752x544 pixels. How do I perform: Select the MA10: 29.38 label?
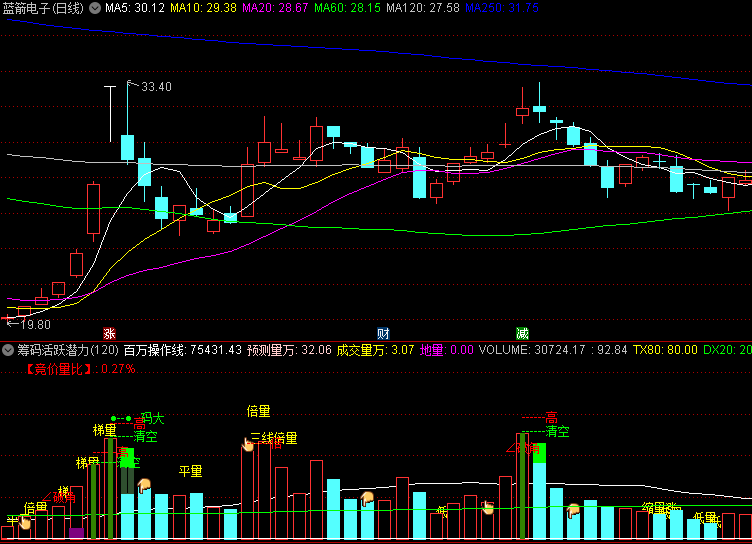tap(203, 8)
